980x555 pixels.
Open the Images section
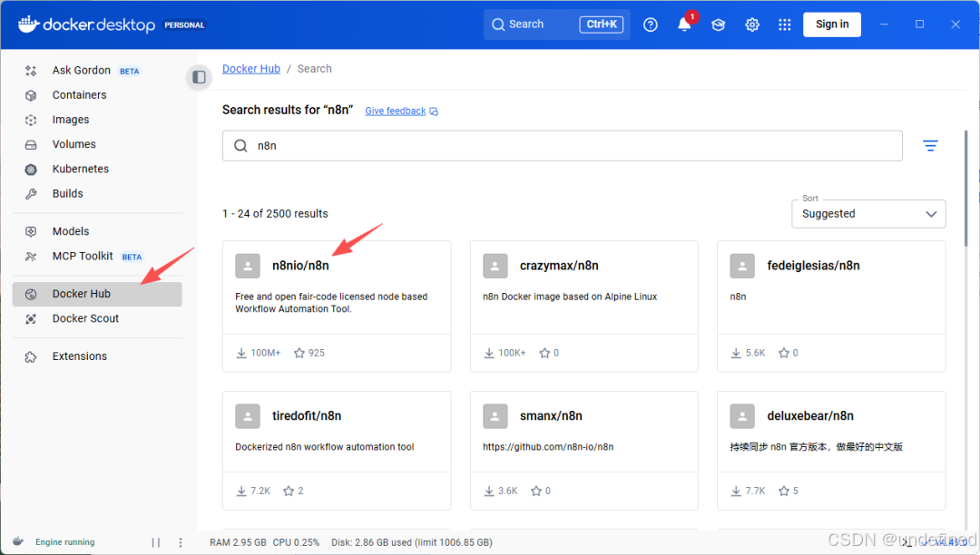[x=97, y=119]
